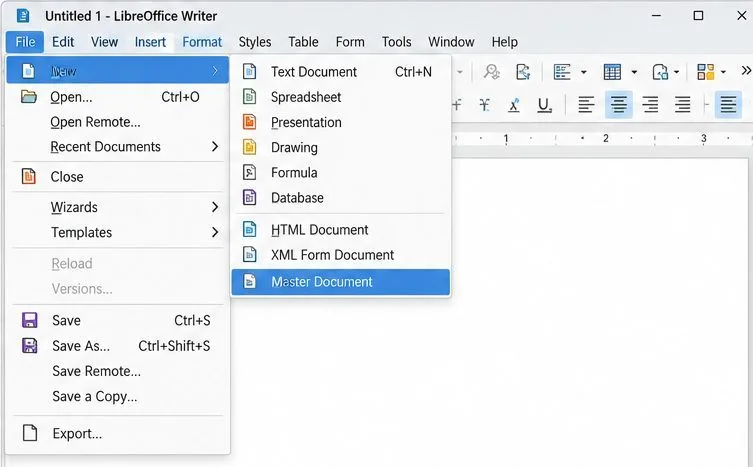Click the orange Presentation icon
753x467 pixels.
tap(249, 122)
